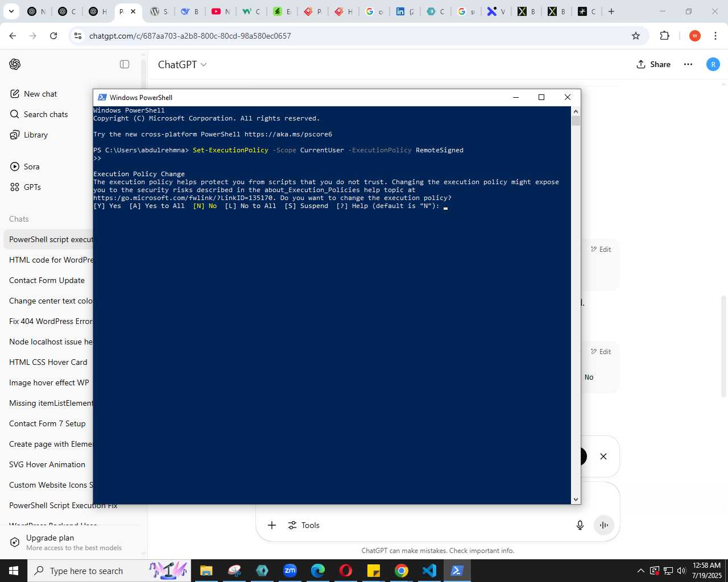Open chat 'Custom Website Icons'
The width and height of the screenshot is (728, 582).
pos(51,485)
